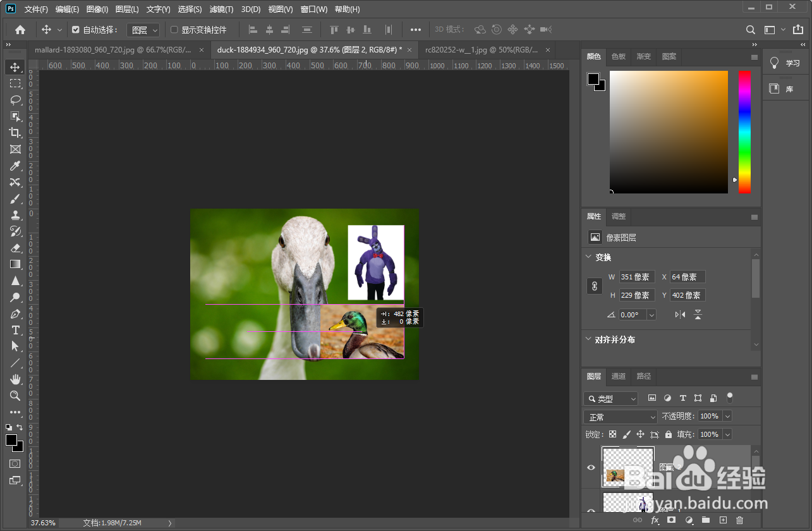Toggle pixel layer filter icon
The image size is (812, 531).
[x=652, y=398]
